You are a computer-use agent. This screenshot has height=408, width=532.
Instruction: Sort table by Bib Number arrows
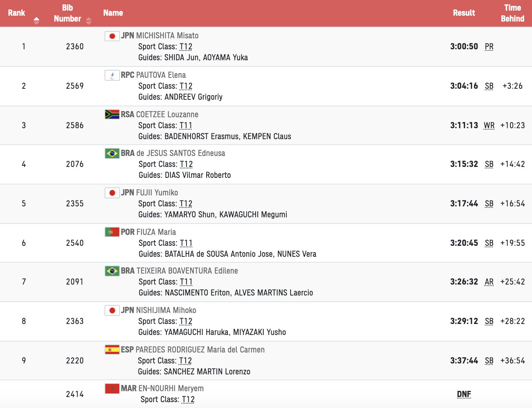88,21
